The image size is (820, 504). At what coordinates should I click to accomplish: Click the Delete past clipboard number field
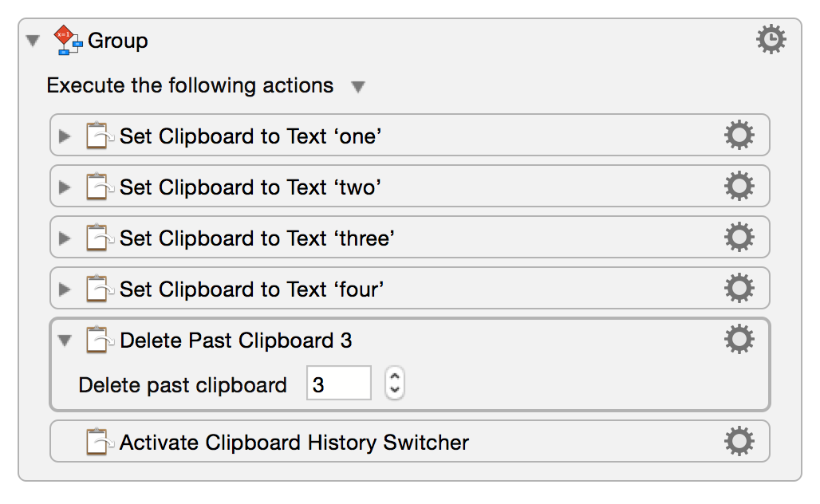338,384
